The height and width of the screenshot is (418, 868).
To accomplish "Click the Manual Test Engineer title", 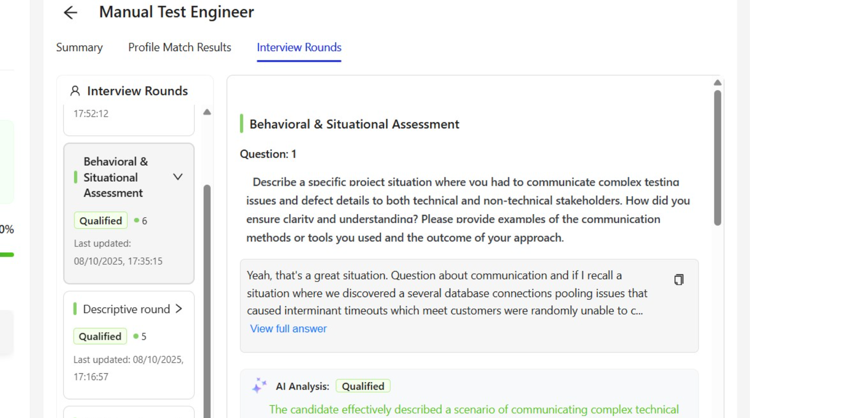I will point(176,12).
